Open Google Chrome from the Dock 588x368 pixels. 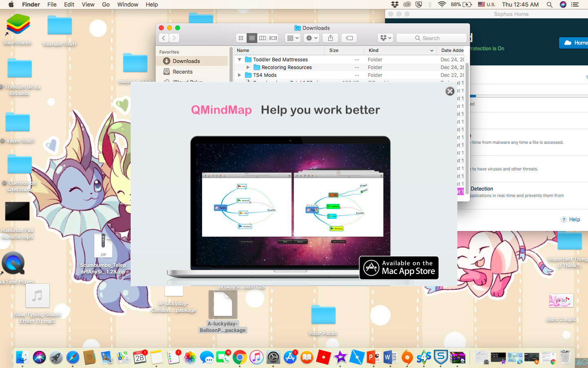[x=240, y=357]
